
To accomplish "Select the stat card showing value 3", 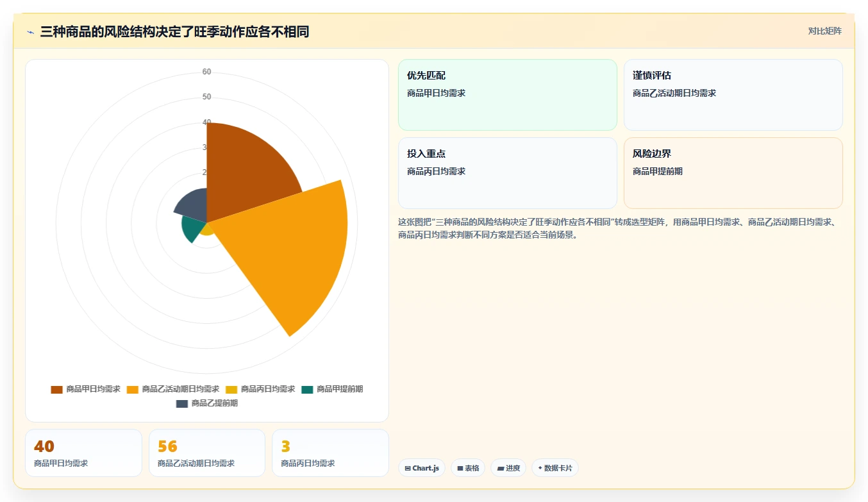I will (x=330, y=453).
